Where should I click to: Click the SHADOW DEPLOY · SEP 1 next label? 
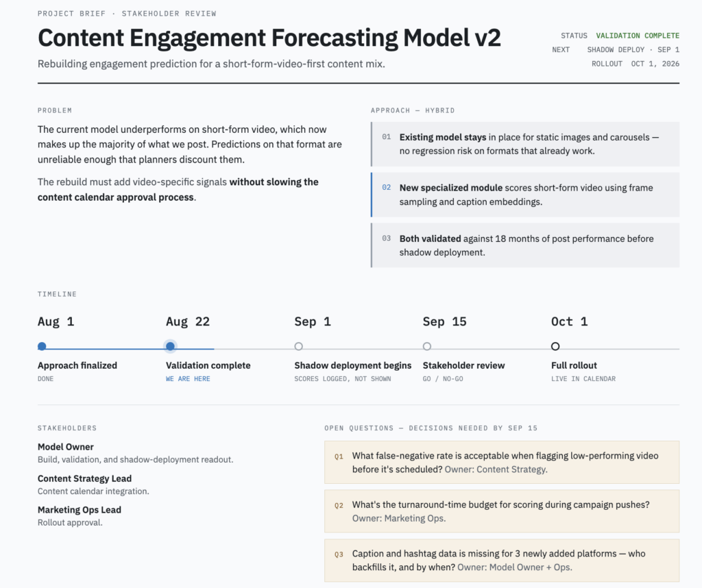point(633,49)
